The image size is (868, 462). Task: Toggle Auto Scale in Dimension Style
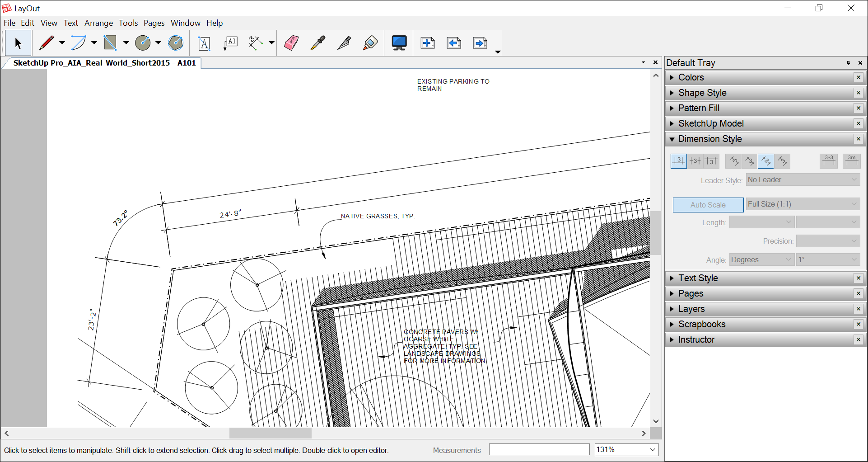tap(707, 205)
